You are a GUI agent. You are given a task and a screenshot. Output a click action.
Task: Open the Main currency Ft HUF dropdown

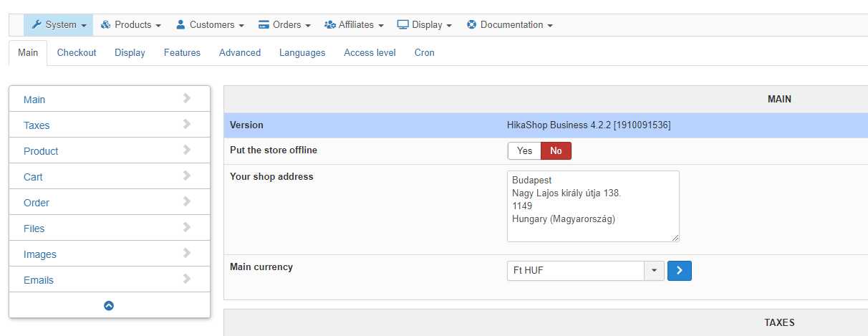click(586, 271)
